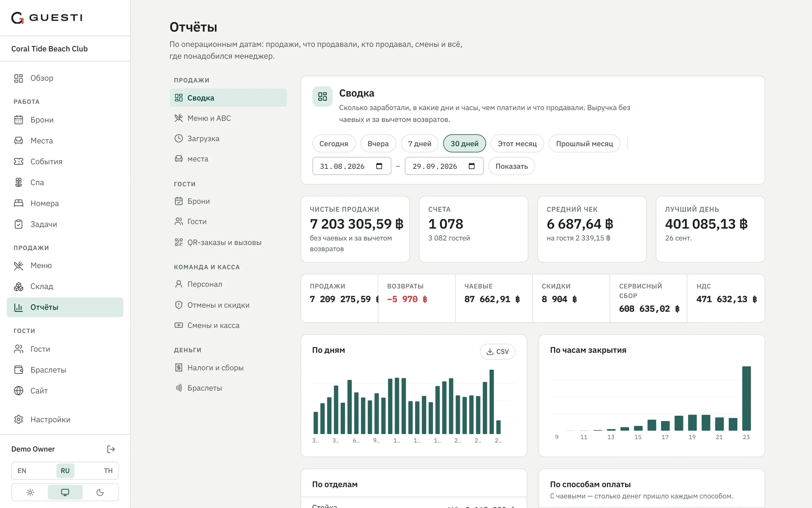Click the tallest hour 23 bar
Image resolution: width=812 pixels, height=508 pixels.
click(x=746, y=398)
